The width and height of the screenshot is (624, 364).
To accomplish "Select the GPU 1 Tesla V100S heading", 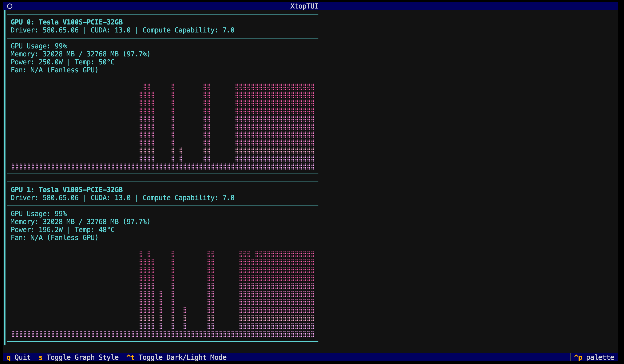I will click(x=67, y=190).
